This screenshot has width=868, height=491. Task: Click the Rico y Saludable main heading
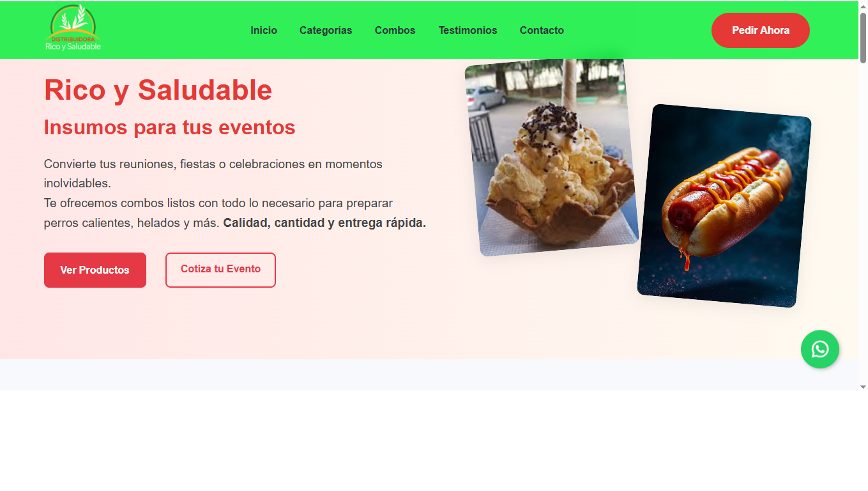pyautogui.click(x=158, y=90)
